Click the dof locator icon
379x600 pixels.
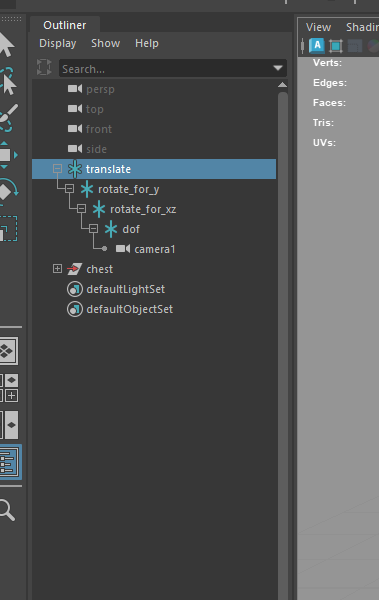coord(111,229)
